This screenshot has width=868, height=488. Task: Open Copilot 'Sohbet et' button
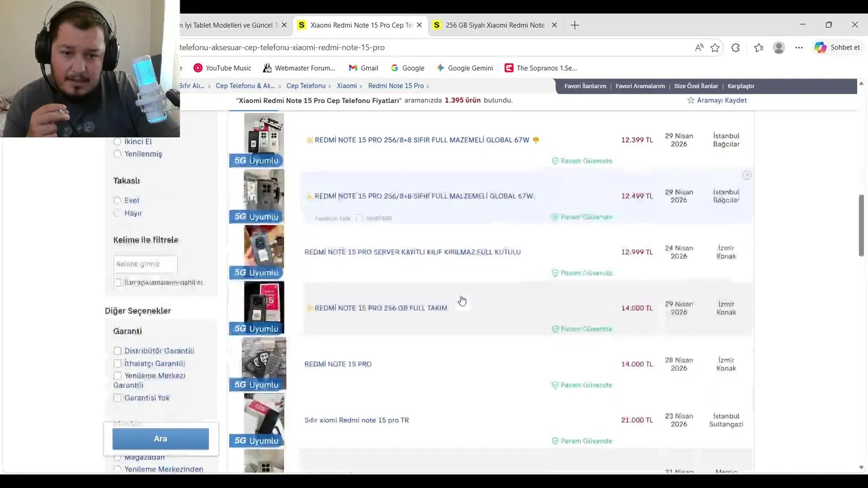click(837, 47)
